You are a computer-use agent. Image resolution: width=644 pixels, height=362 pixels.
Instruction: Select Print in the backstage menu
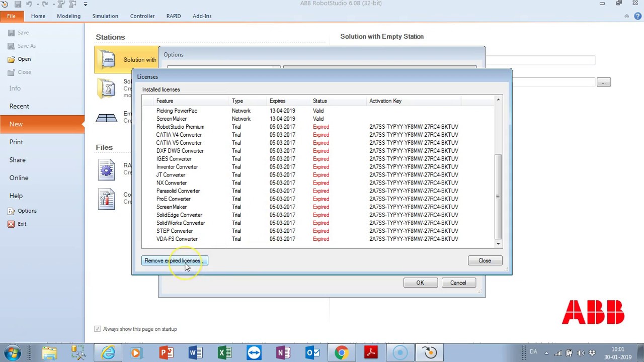[x=16, y=142]
